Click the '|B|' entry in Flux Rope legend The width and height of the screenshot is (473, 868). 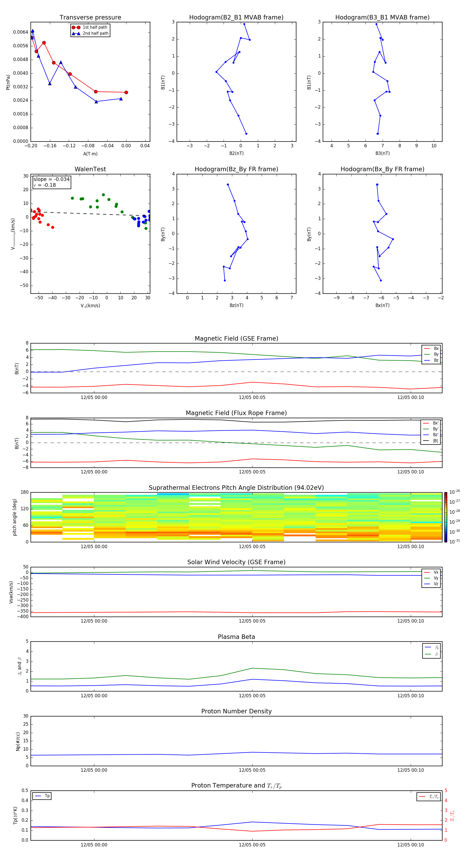(x=431, y=441)
